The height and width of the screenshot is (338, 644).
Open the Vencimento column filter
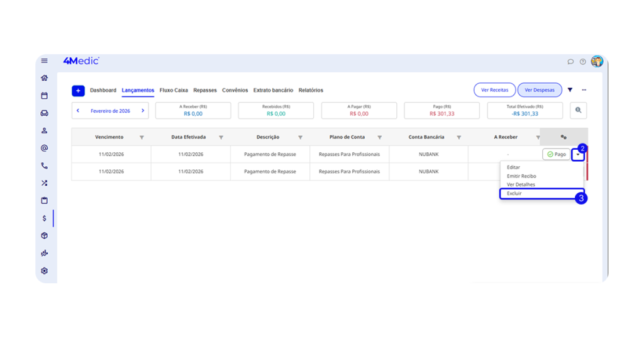142,137
